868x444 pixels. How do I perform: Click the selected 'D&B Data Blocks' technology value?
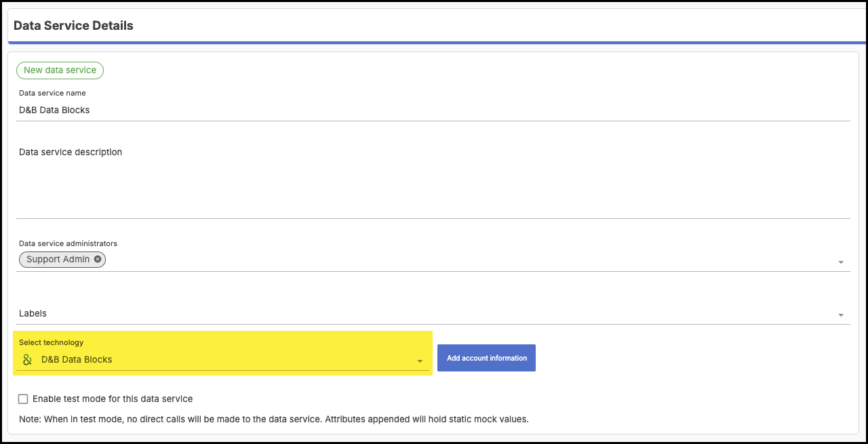(x=77, y=359)
